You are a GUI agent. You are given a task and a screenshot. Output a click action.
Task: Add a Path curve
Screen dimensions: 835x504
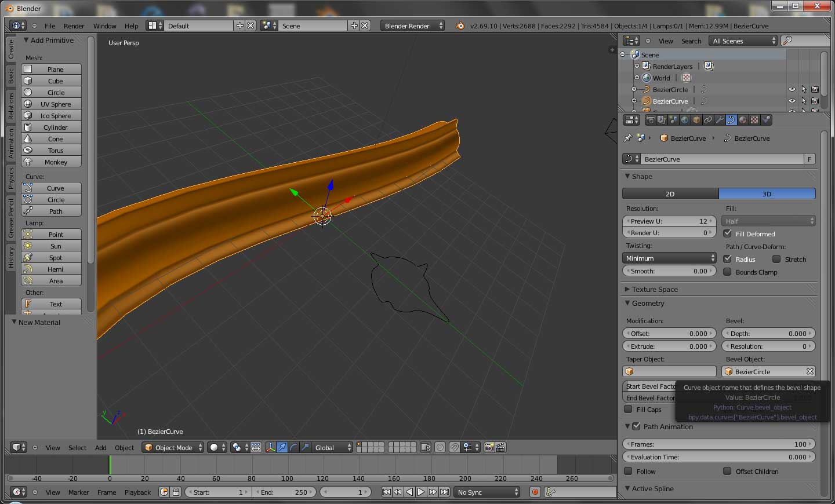pos(52,211)
